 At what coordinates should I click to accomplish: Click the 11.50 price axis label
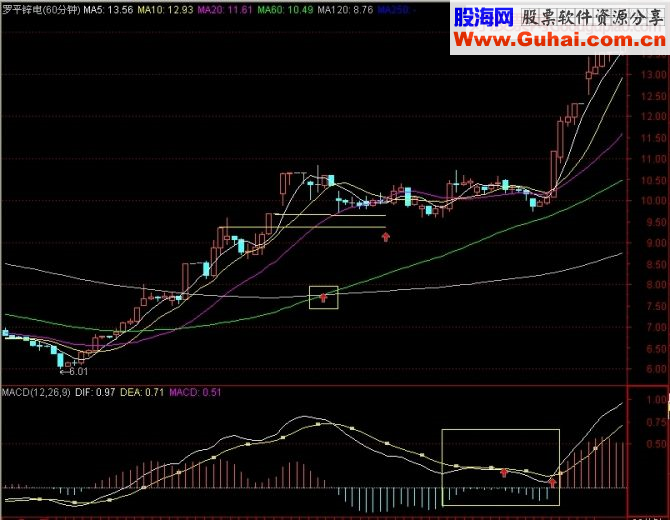coord(654,138)
